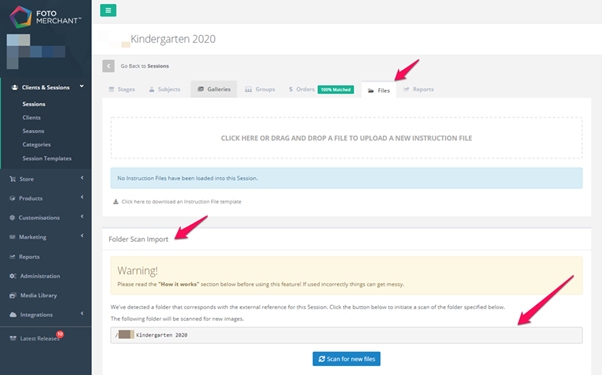The image size is (602, 375).
Task: Expand the Products submenu arrow
Action: pyautogui.click(x=82, y=197)
